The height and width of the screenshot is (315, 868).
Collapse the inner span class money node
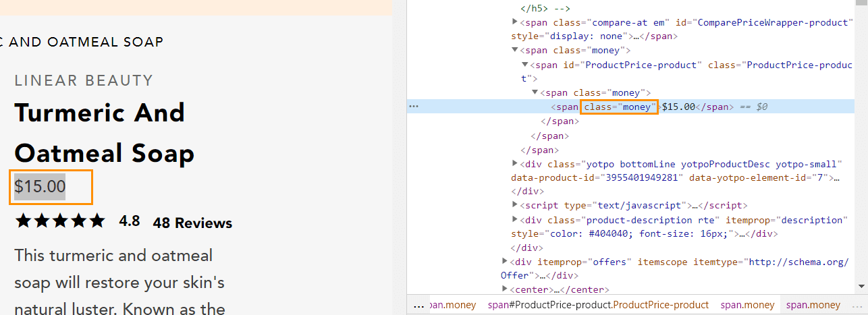[535, 92]
